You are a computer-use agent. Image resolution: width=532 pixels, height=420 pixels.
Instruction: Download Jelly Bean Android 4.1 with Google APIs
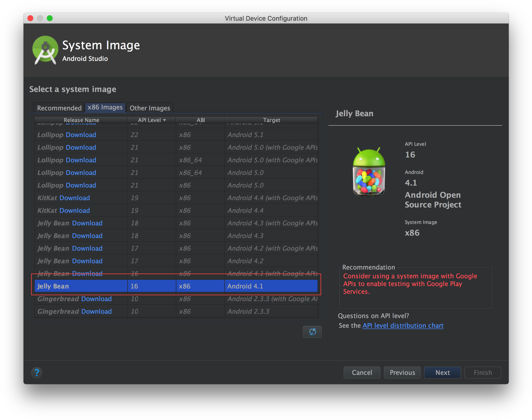(x=87, y=273)
